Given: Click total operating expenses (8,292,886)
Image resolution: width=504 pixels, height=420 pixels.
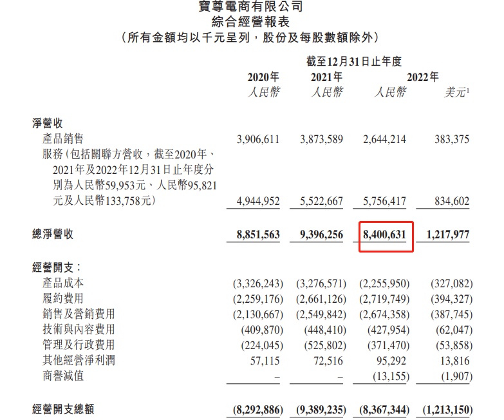Looking at the screenshot, I should tap(258, 410).
